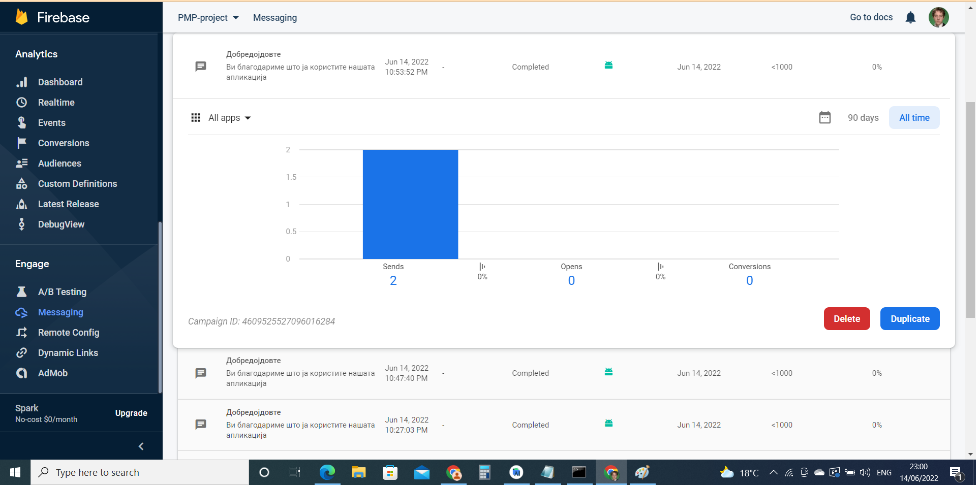
Task: Click the Upgrade plan button
Action: pos(132,413)
